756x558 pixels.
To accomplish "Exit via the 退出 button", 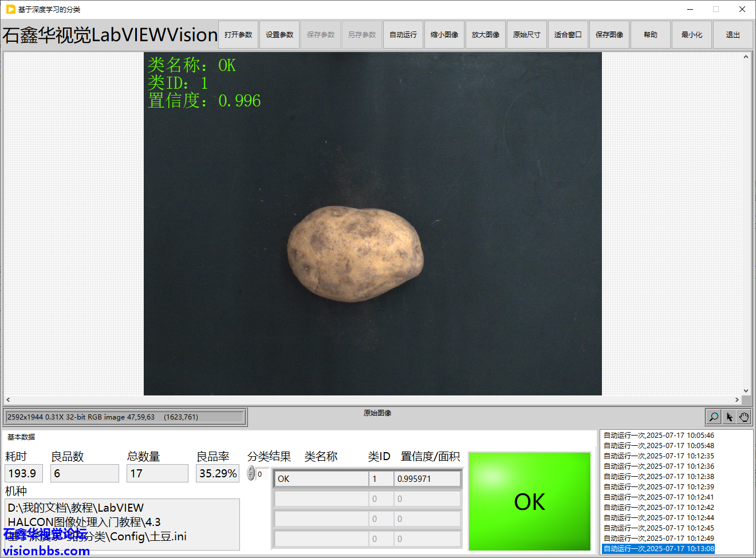I will click(x=733, y=35).
